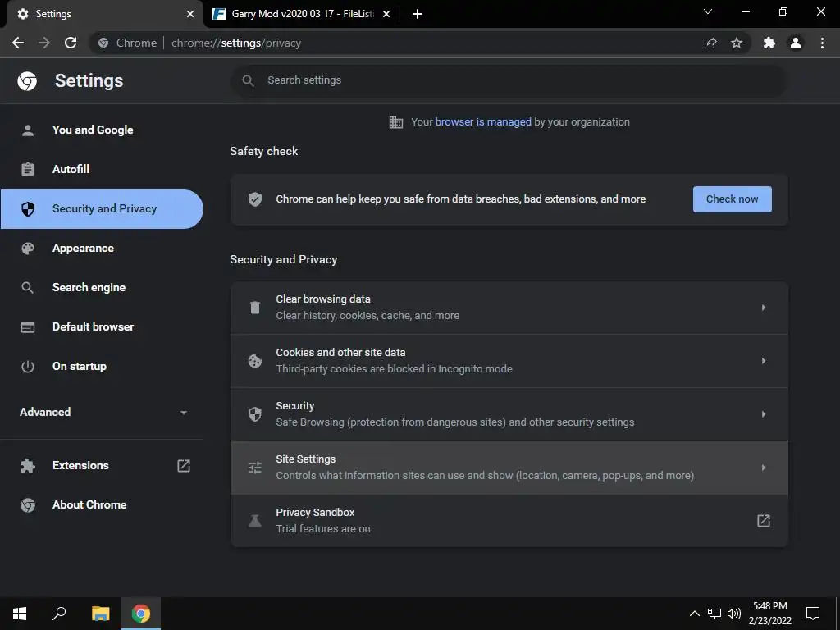Screen dimensions: 840x630
Task: Close the Garry Mod FileList tab
Action: [x=386, y=14]
